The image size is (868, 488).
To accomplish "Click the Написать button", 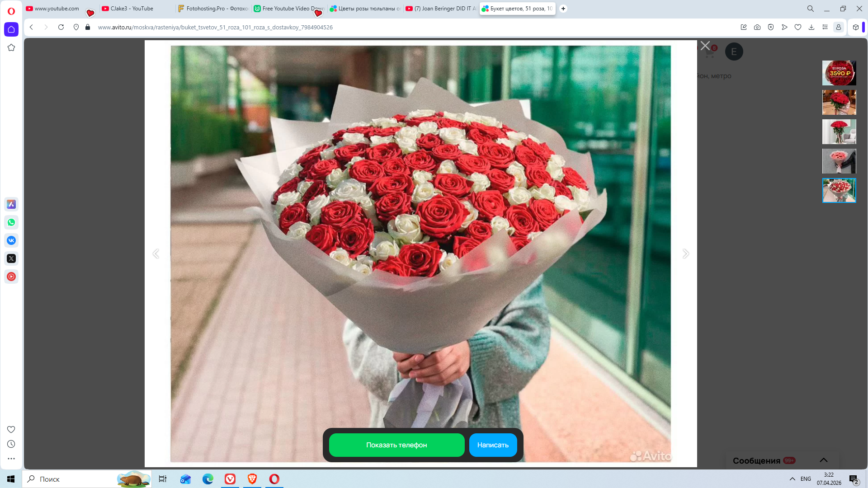I will click(493, 445).
